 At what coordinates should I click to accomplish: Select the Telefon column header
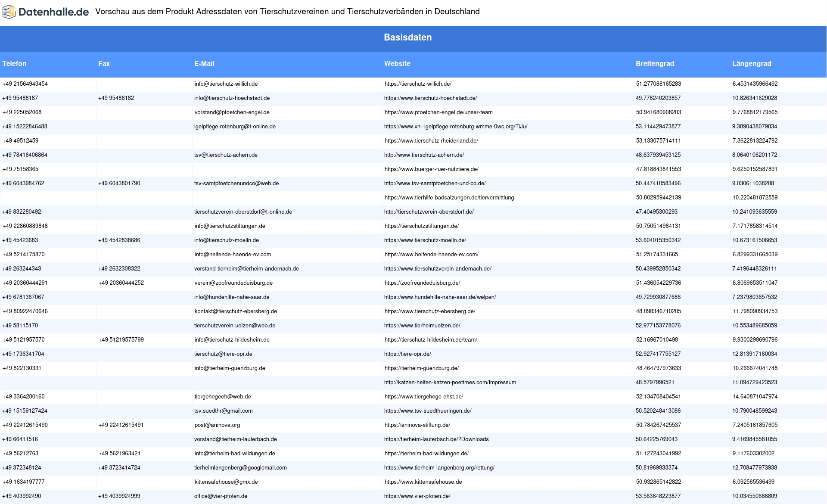14,63
